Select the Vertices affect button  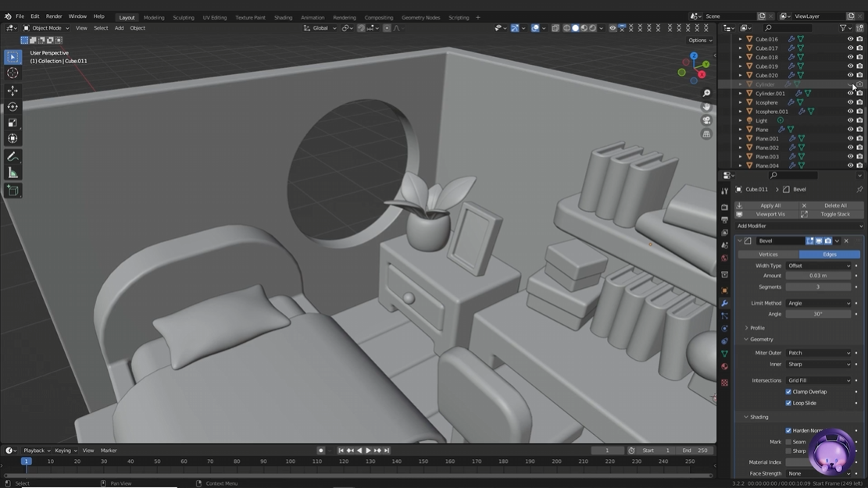pos(768,255)
